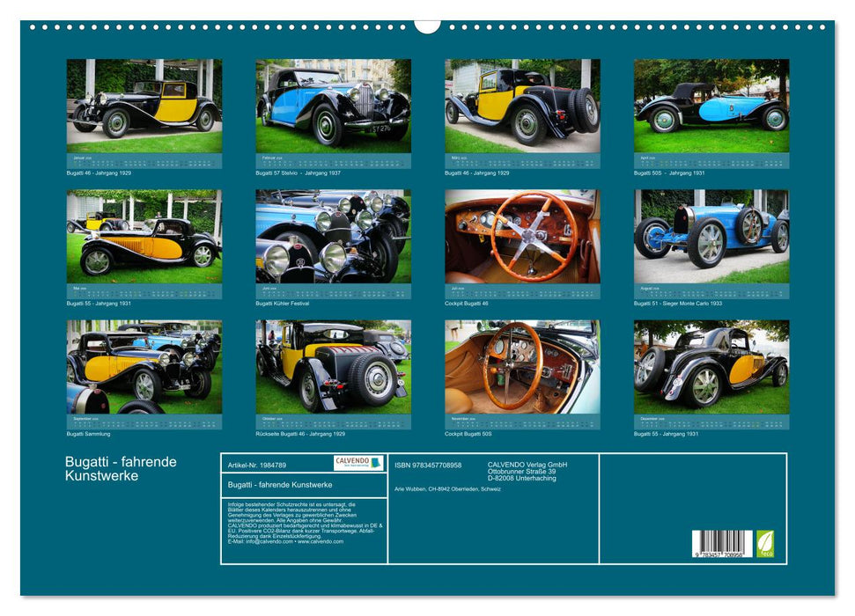855x616 pixels.
Task: Click the CALVENDO logo
Action: tap(357, 463)
